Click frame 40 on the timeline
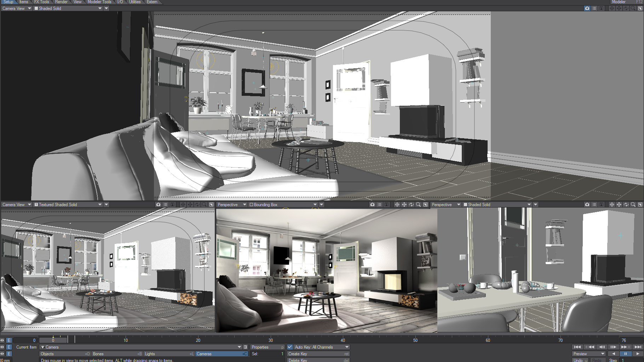644x362 pixels. pyautogui.click(x=343, y=340)
